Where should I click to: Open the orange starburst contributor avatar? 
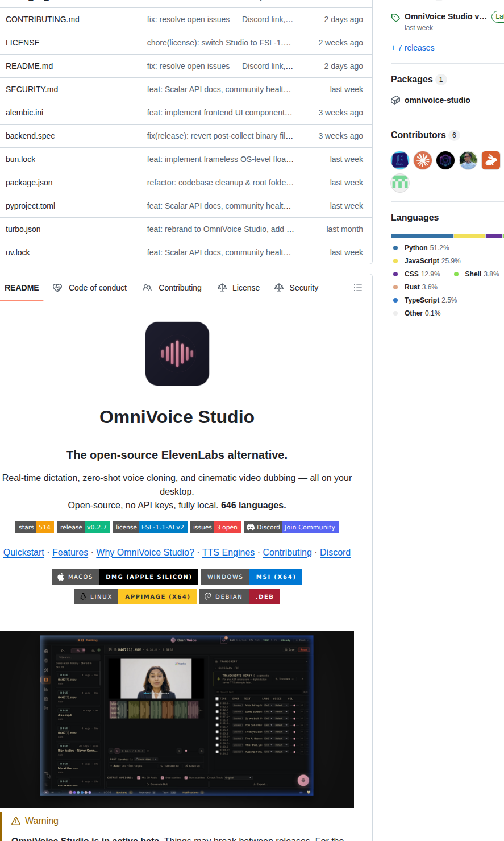[423, 160]
